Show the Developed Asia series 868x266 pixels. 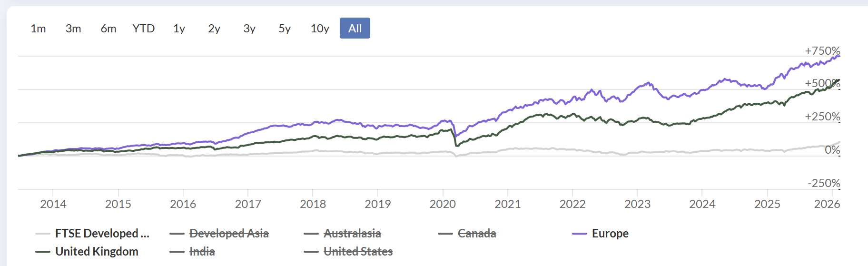coord(229,234)
